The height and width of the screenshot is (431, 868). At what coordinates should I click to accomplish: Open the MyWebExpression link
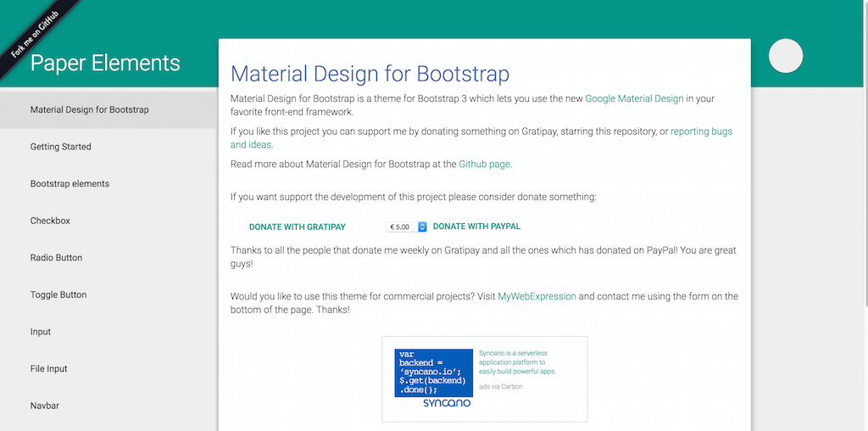tap(537, 296)
